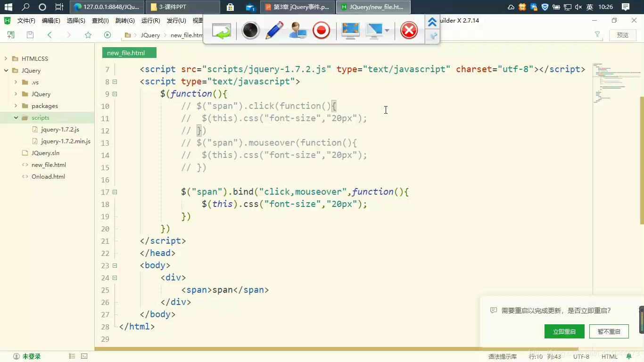Collapse the floating toolbar with double chevron
The width and height of the screenshot is (644, 362).
coord(432,22)
